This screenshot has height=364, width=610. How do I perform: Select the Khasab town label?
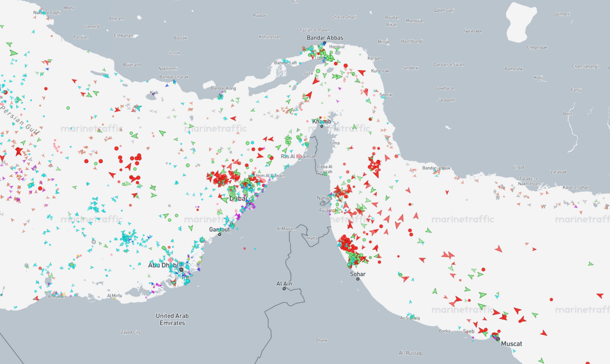(x=322, y=121)
